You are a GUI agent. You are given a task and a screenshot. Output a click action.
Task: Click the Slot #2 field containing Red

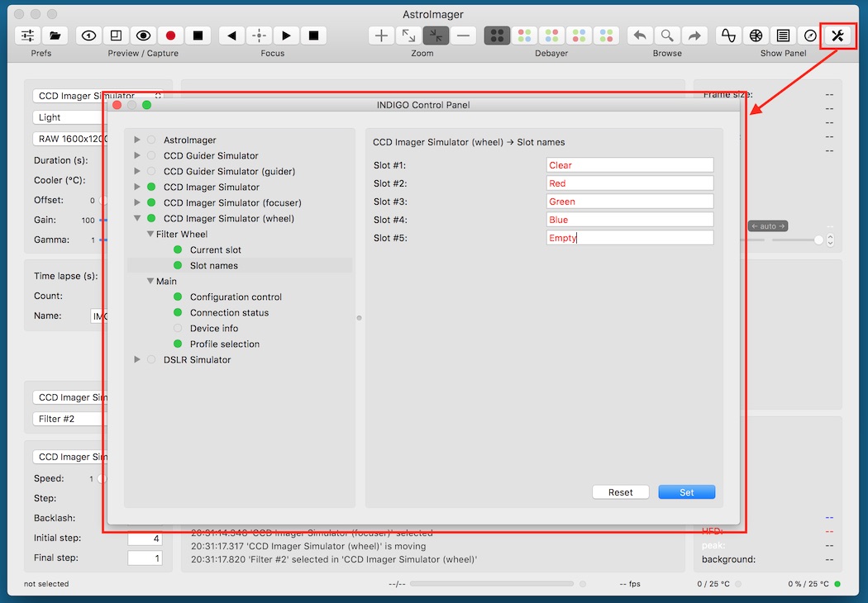630,183
